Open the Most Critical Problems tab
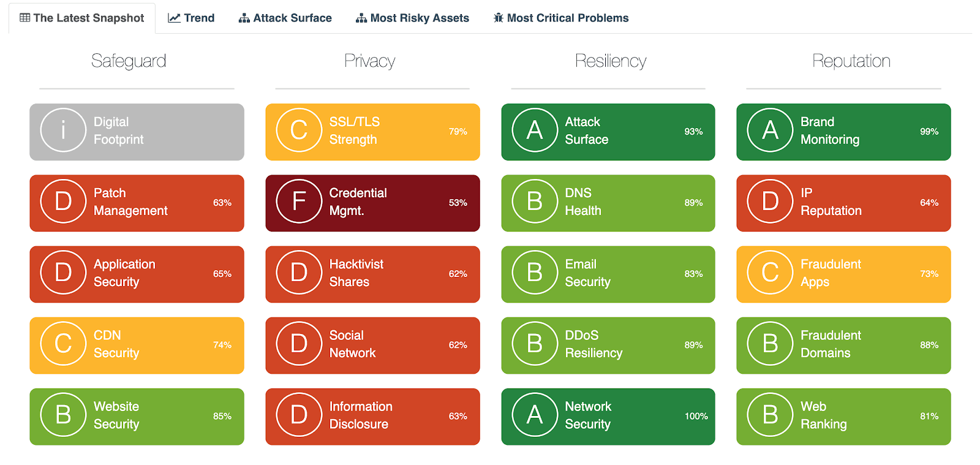The width and height of the screenshot is (980, 465). (561, 18)
